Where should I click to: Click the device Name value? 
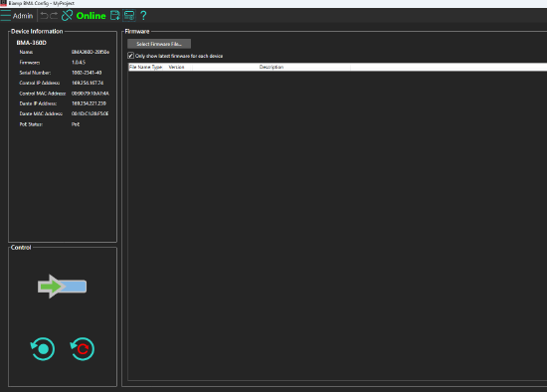[91, 52]
